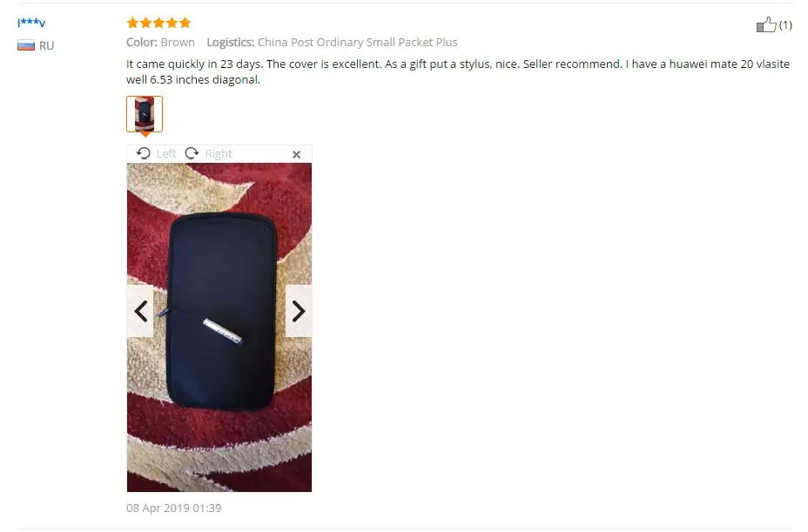Click the "Right" rotate label
The height and width of the screenshot is (532, 808).
click(219, 153)
